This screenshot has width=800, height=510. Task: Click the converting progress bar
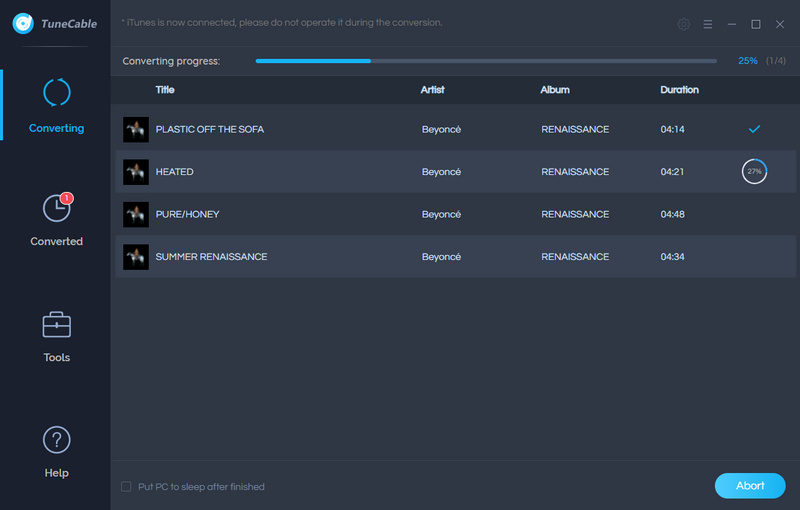(x=486, y=61)
